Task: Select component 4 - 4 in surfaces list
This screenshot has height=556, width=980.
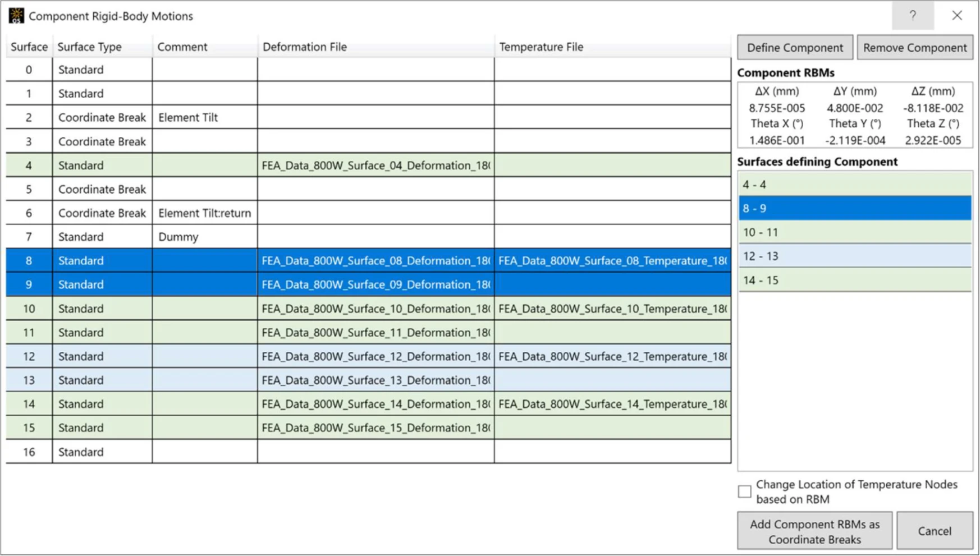Action: [x=855, y=184]
